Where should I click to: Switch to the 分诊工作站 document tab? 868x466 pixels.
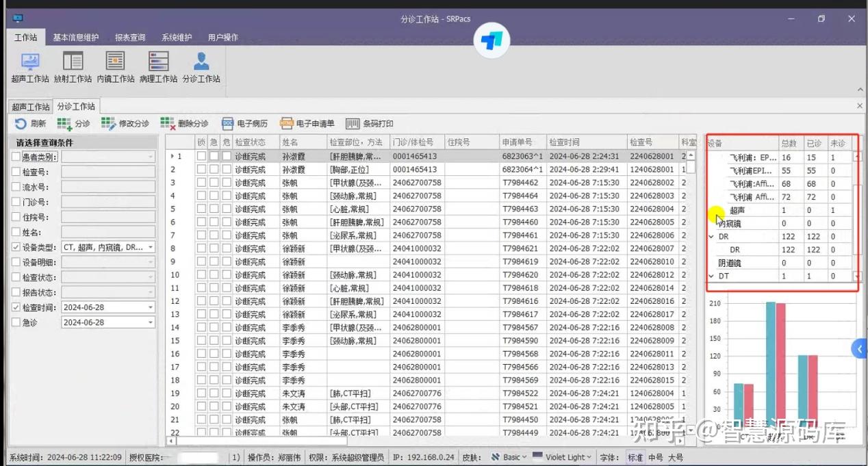[x=76, y=106]
